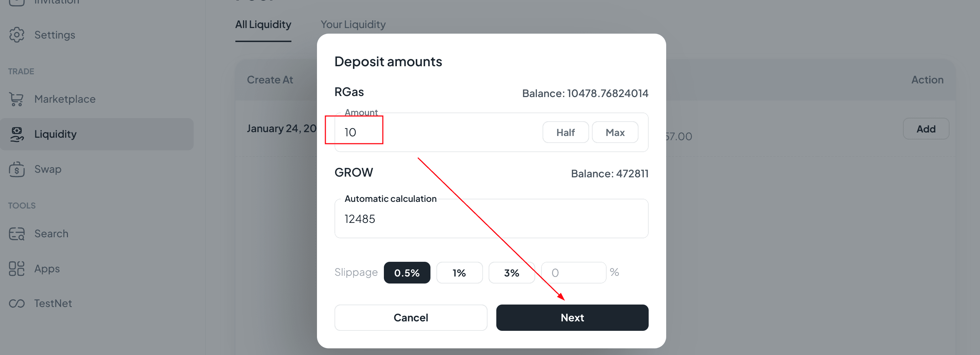
Task: Click the RGas Amount input field
Action: (x=437, y=132)
